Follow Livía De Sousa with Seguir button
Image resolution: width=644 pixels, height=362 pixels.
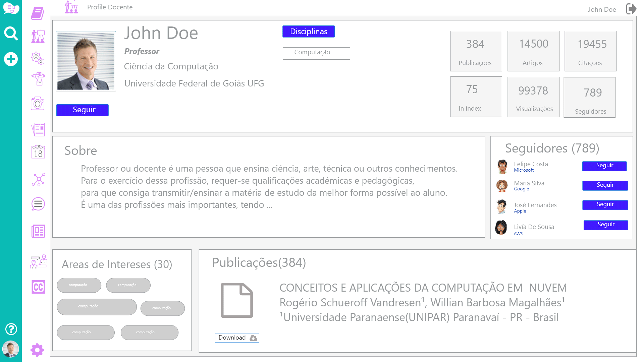[605, 225]
